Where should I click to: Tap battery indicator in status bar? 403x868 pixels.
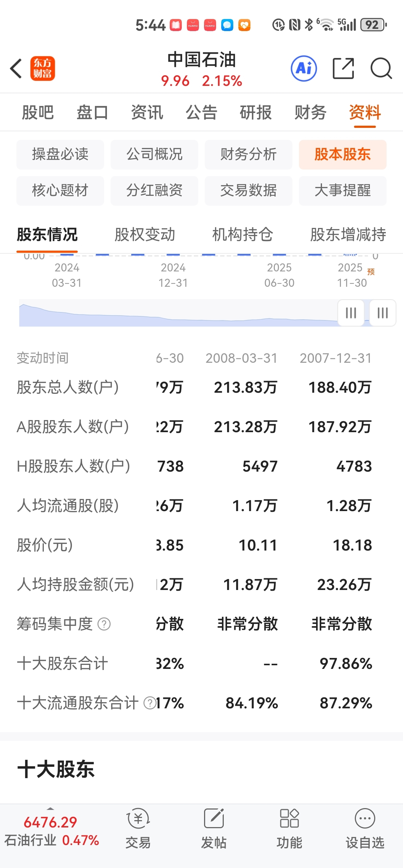pos(373,25)
